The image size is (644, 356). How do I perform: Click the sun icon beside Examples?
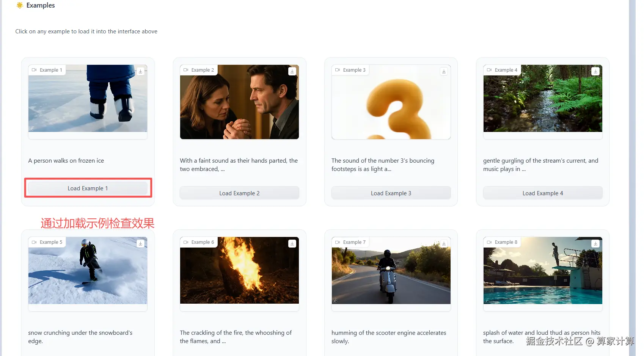[20, 5]
